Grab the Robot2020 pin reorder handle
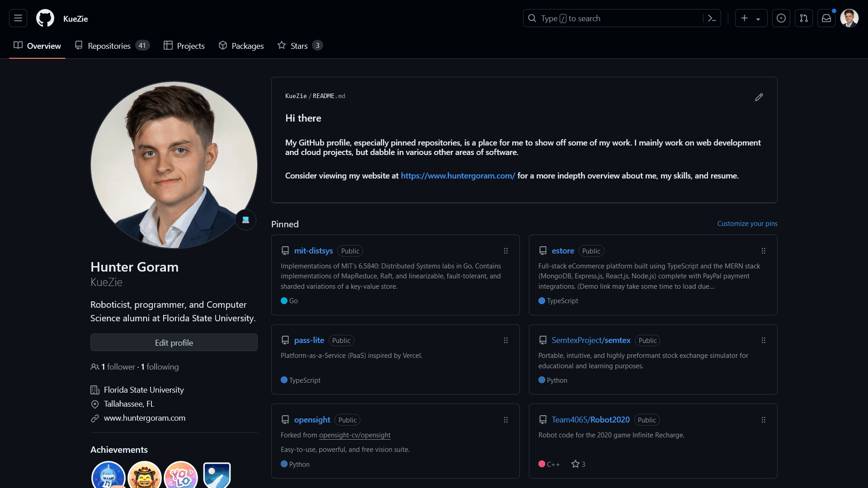This screenshot has width=868, height=488. (x=764, y=420)
